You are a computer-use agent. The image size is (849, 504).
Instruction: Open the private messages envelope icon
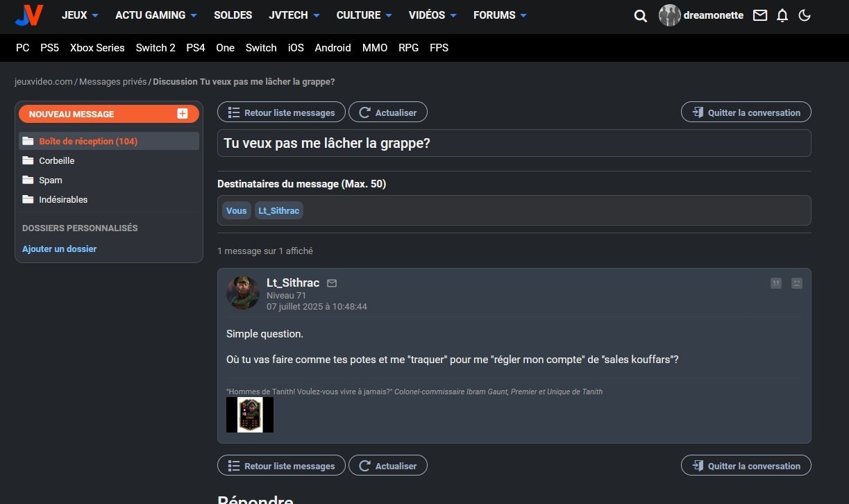[x=760, y=15]
